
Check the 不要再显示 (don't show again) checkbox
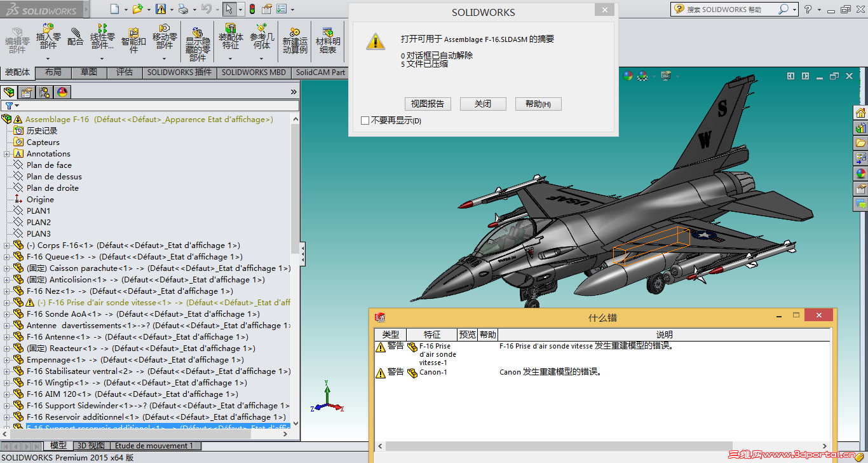365,120
